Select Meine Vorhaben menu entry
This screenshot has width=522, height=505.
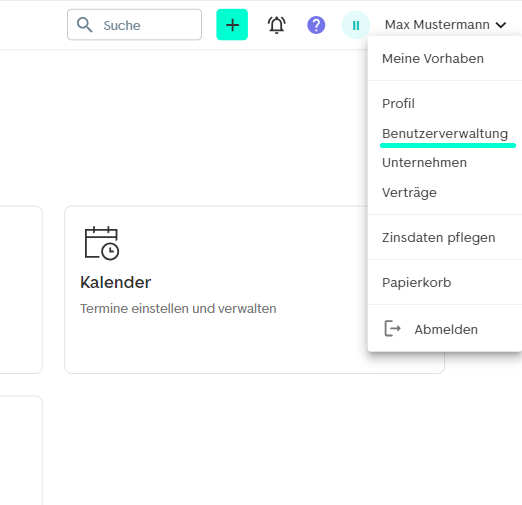point(433,59)
